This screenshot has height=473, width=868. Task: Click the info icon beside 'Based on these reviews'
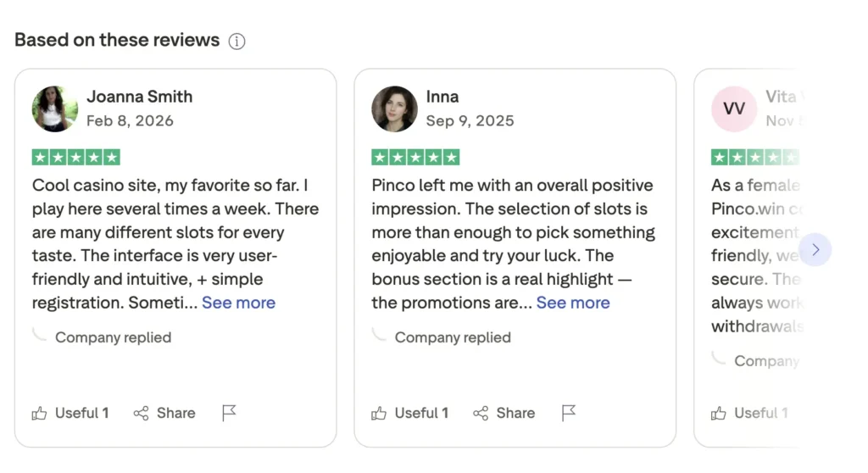[x=237, y=42]
